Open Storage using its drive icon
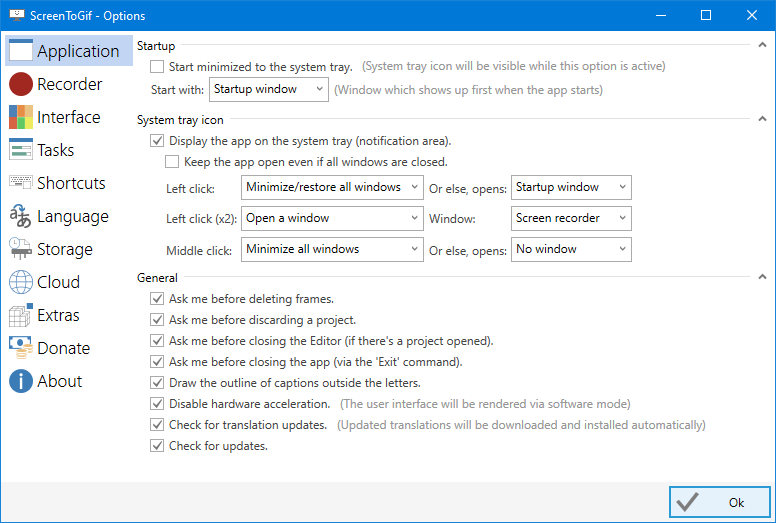Image resolution: width=776 pixels, height=523 pixels. [20, 249]
